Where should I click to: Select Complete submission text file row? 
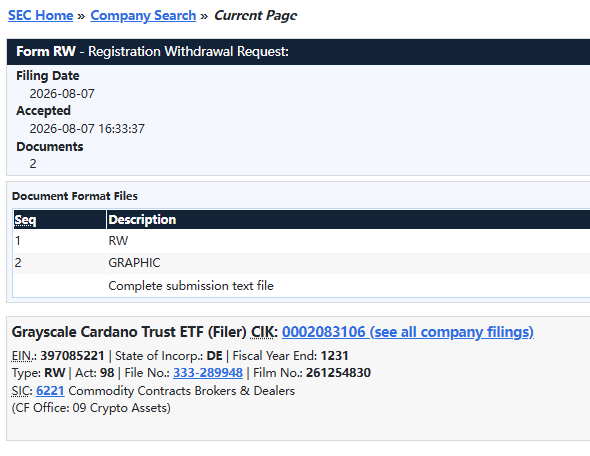tap(301, 286)
